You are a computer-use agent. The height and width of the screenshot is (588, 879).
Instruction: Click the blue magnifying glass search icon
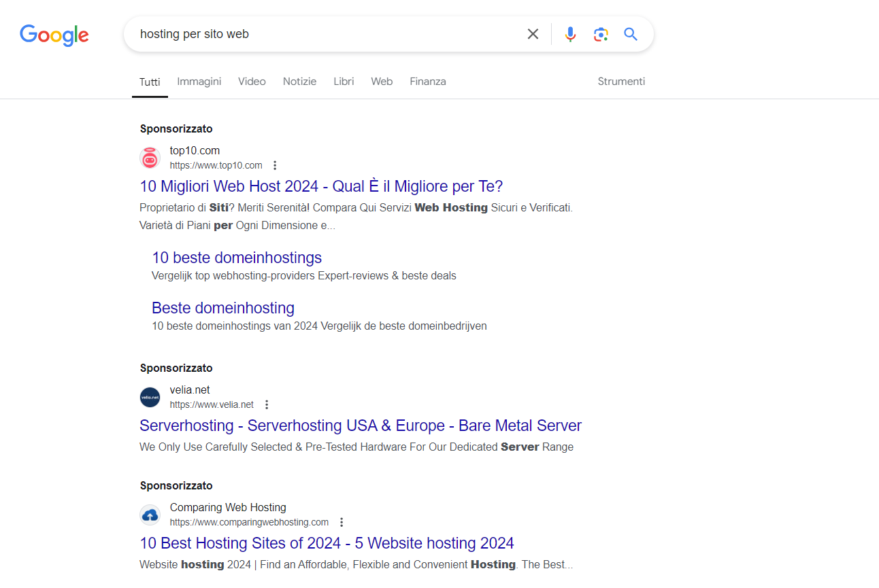(x=631, y=34)
